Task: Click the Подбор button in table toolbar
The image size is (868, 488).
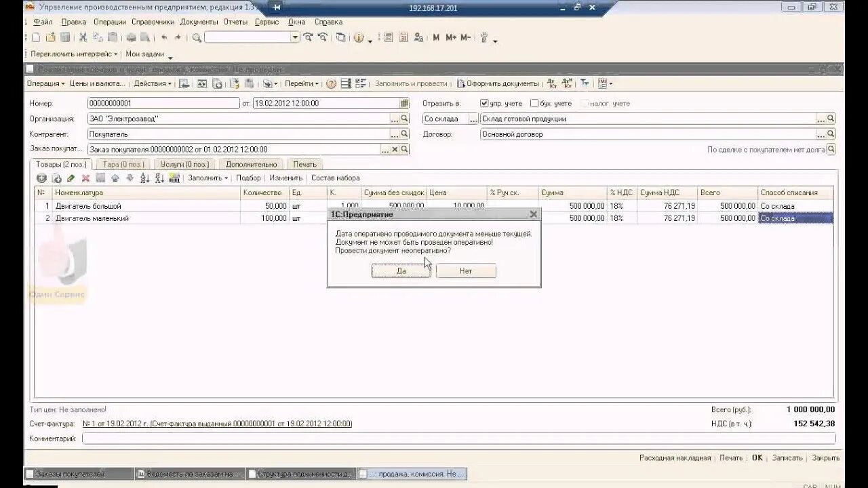Action: 248,178
